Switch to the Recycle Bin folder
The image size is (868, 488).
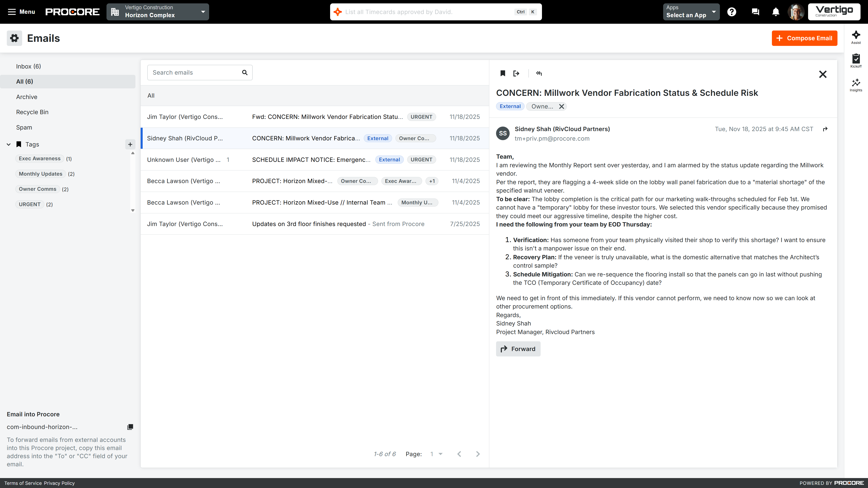32,112
